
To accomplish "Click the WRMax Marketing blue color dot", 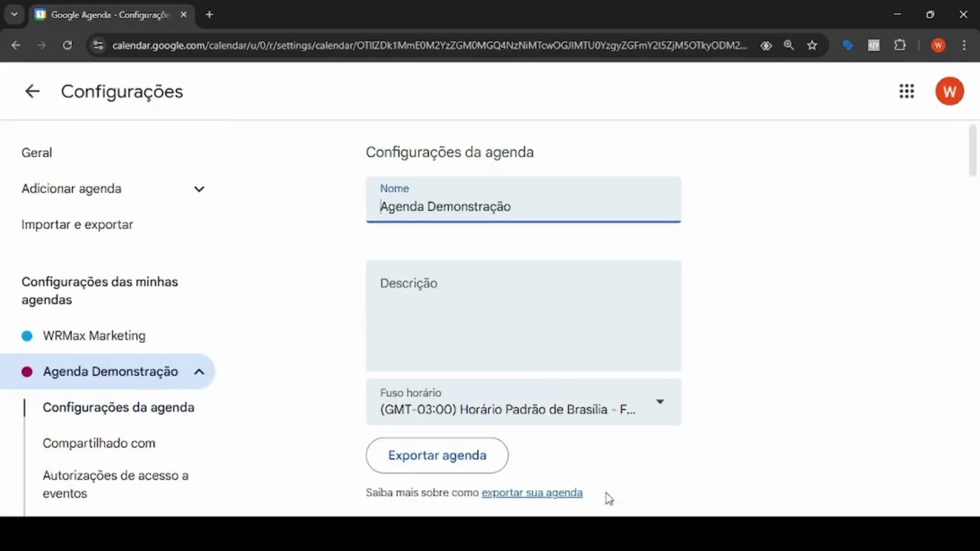I will [27, 336].
